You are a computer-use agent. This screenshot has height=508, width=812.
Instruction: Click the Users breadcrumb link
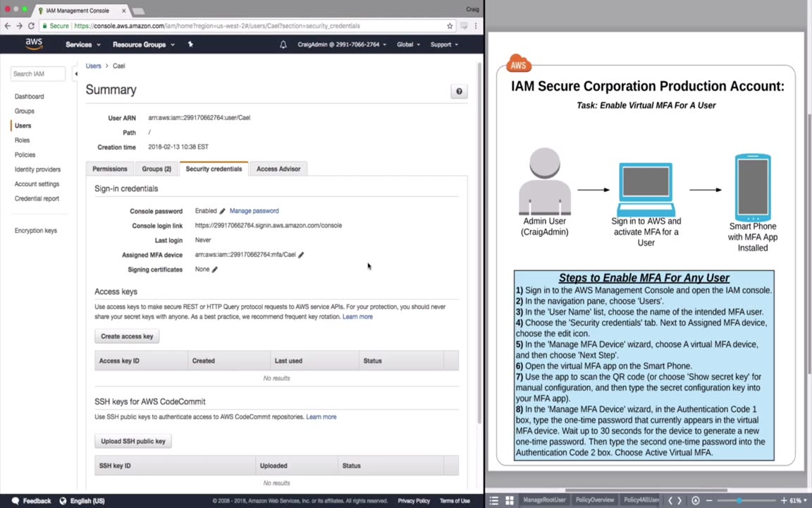pyautogui.click(x=93, y=66)
